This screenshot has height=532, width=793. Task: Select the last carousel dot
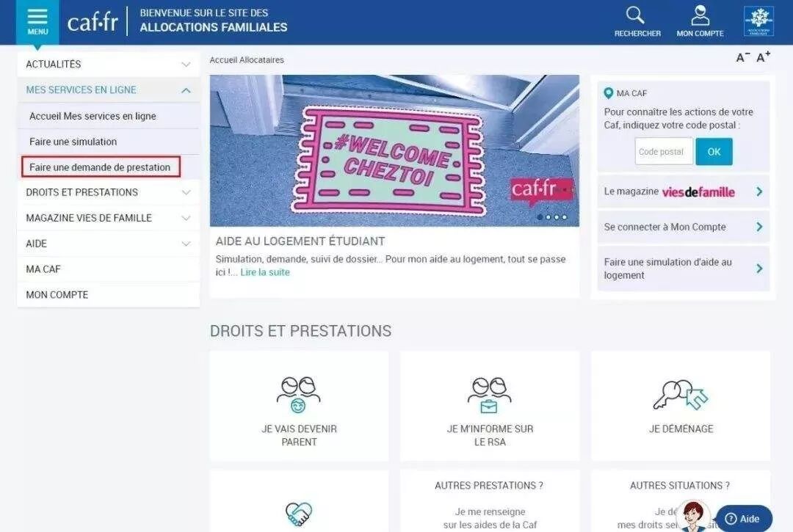click(x=565, y=217)
